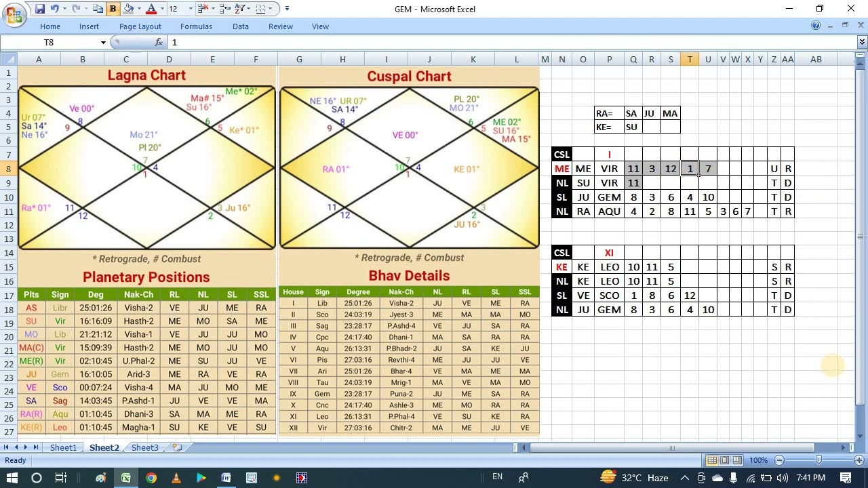Click the Zoom In plus button

pos(858,460)
